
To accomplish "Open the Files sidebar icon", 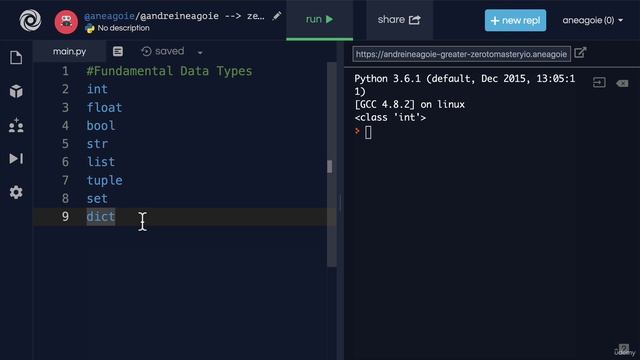I will pyautogui.click(x=16, y=58).
